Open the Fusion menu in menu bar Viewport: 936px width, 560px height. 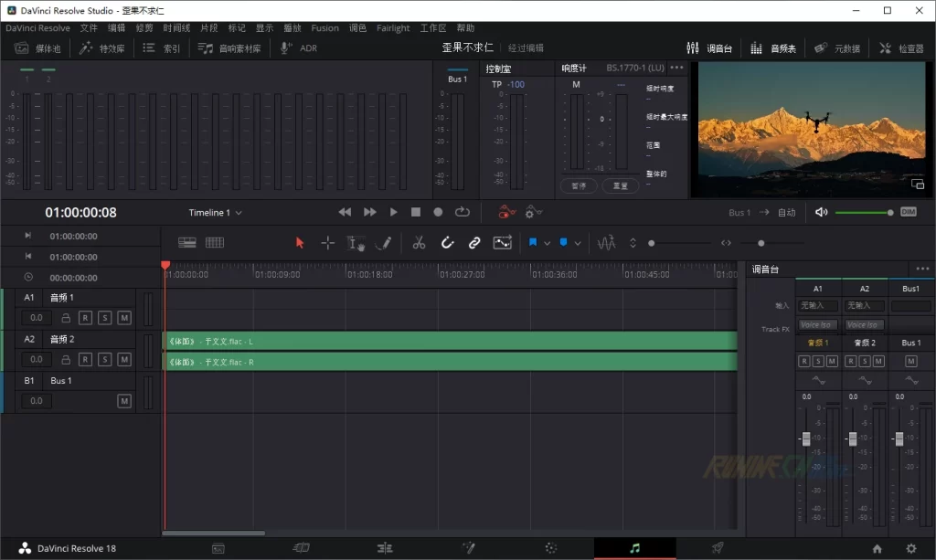[324, 28]
